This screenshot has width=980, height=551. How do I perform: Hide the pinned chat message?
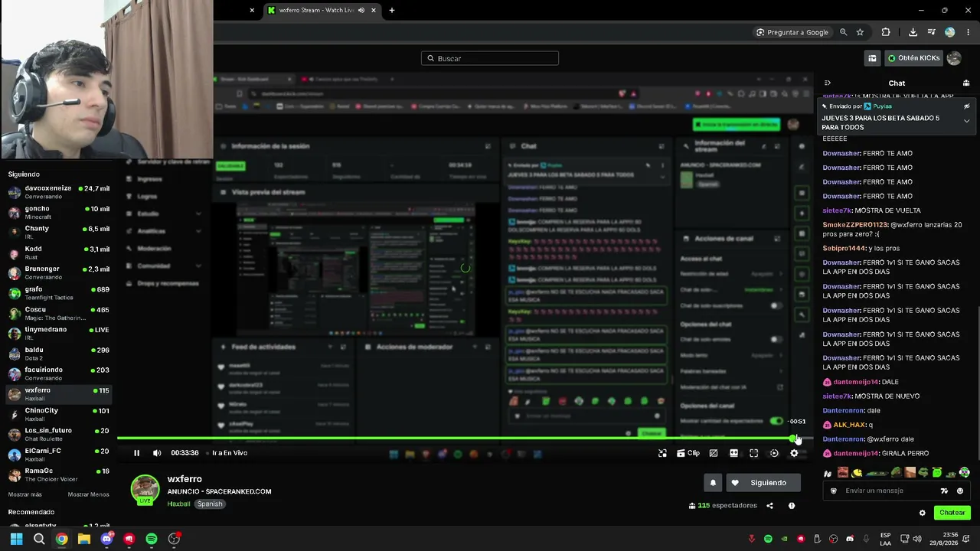(x=966, y=106)
